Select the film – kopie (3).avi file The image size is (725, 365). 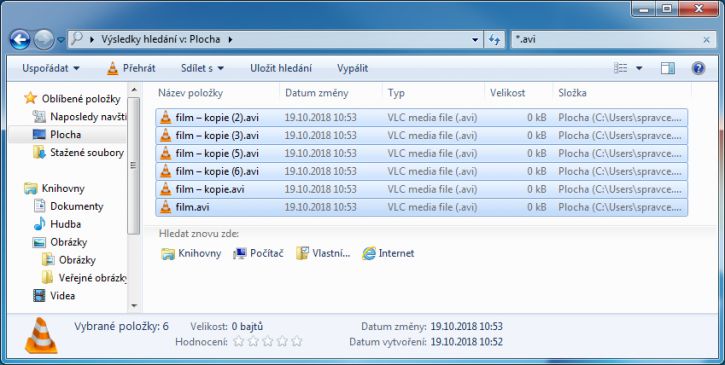click(421, 136)
